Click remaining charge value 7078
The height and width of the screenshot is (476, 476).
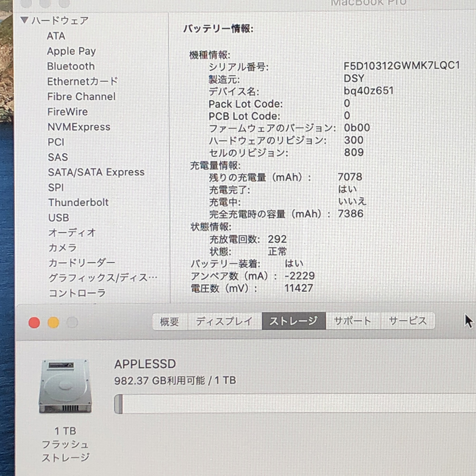tap(350, 177)
